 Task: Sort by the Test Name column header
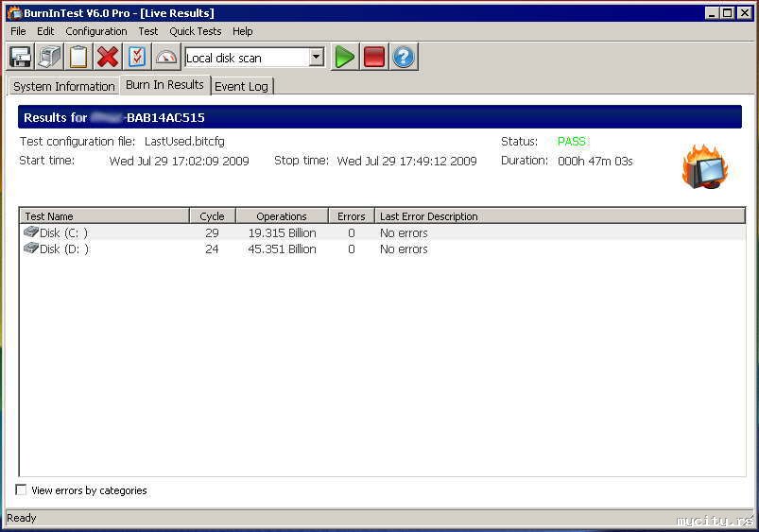tap(104, 216)
